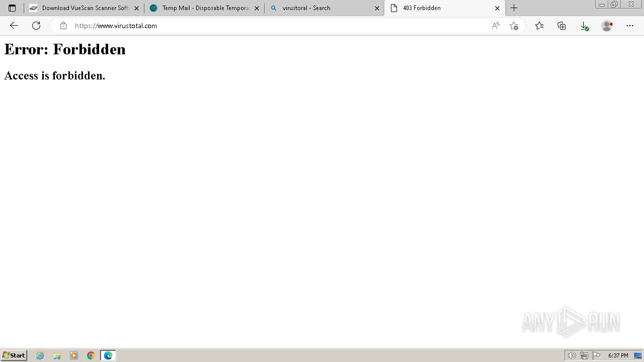Open the Favorites list
The image size is (644, 362).
(x=539, y=26)
